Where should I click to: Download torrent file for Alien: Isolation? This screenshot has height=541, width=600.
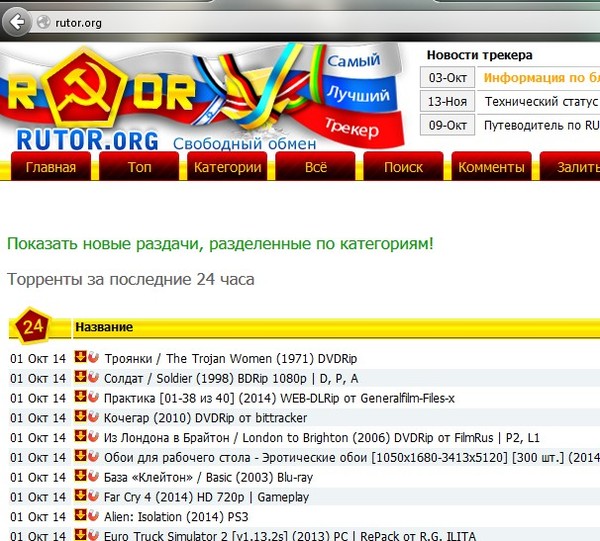coord(80,515)
